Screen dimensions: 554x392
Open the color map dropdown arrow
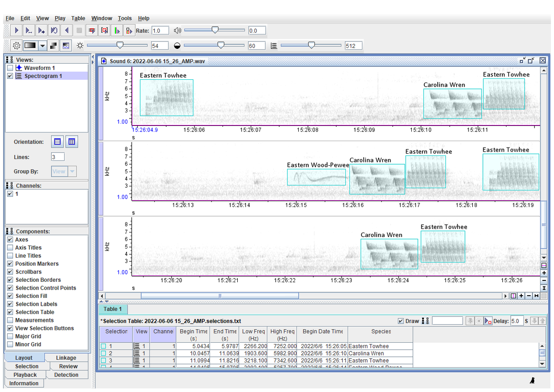point(42,46)
